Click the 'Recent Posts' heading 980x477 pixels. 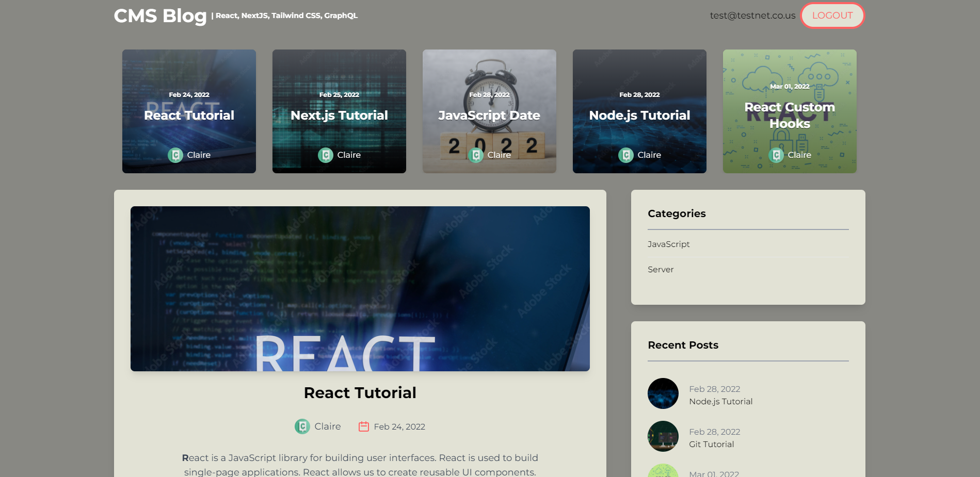point(683,345)
